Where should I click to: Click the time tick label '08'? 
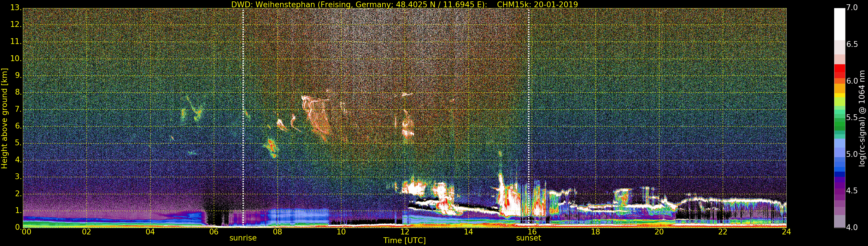point(277,232)
